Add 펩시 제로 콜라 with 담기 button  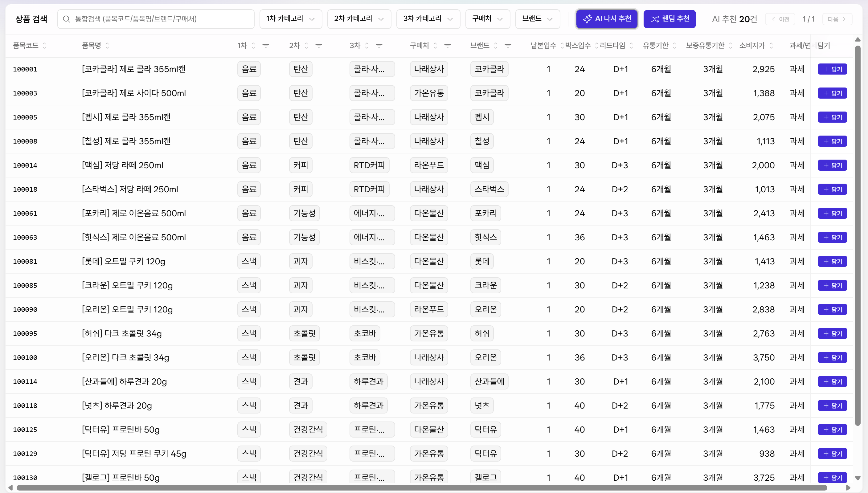(833, 117)
